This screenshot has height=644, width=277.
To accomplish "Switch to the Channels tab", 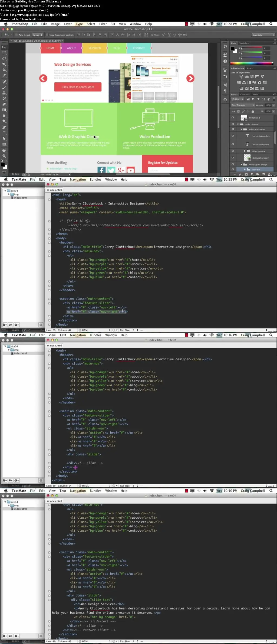I will 245,95.
